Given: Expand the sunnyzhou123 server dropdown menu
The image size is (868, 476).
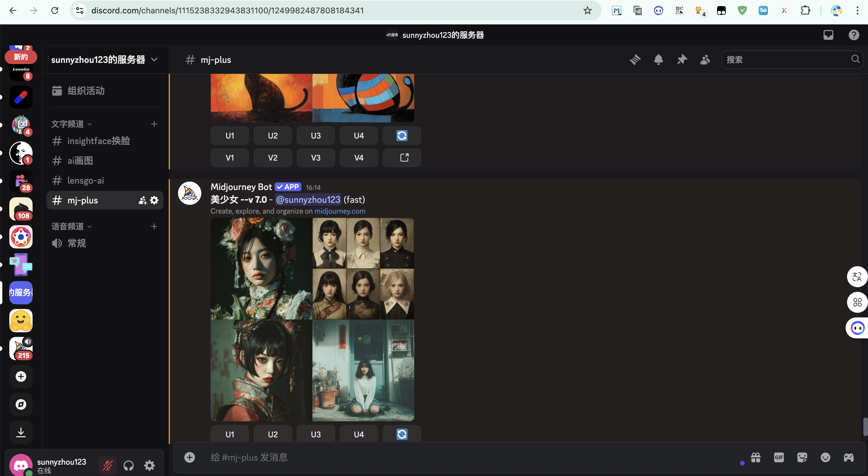Looking at the screenshot, I should pyautogui.click(x=104, y=60).
